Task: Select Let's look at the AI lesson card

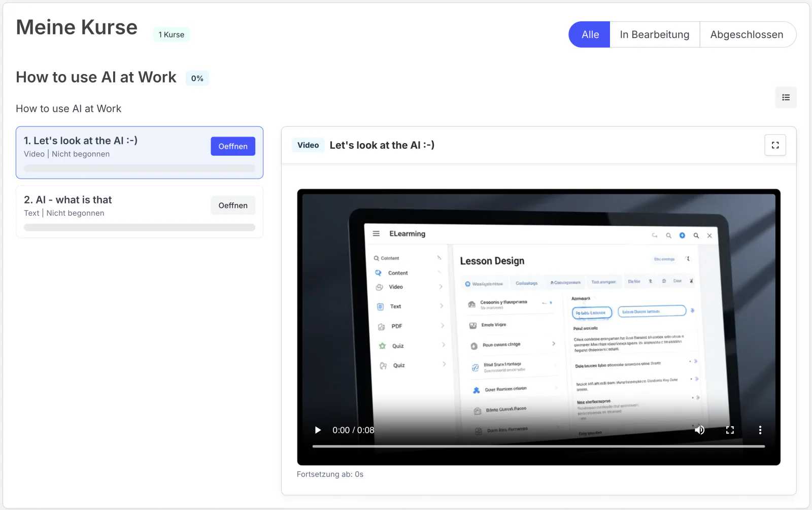Action: point(140,153)
